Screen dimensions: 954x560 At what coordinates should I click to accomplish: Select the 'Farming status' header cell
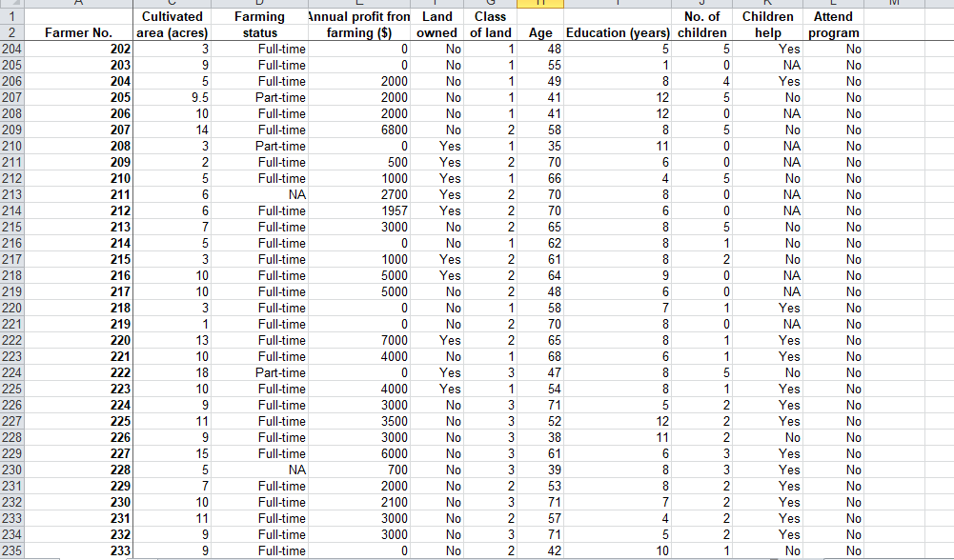coord(259,25)
